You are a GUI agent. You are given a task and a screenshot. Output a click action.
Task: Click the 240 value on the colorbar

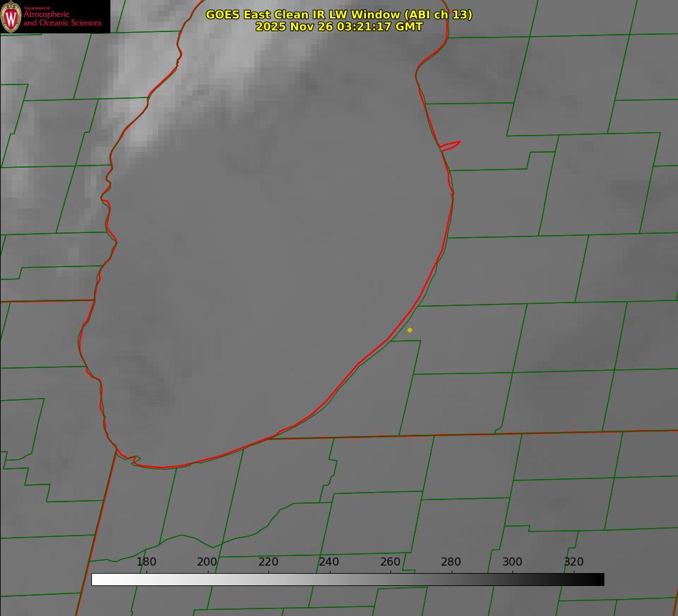(x=329, y=562)
